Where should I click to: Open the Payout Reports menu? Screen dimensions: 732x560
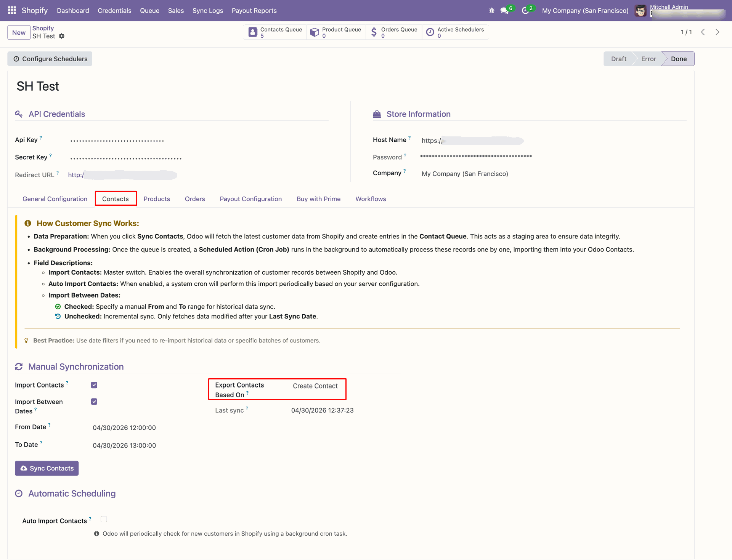click(x=254, y=11)
